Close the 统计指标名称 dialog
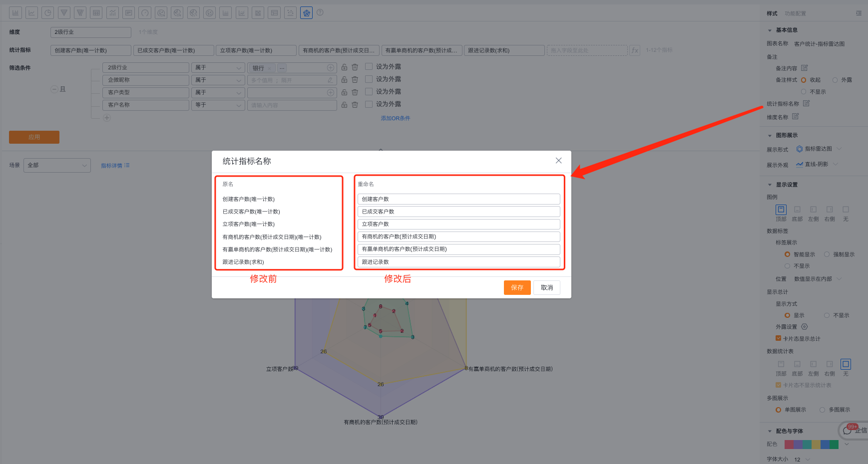This screenshot has height=464, width=868. coord(558,161)
